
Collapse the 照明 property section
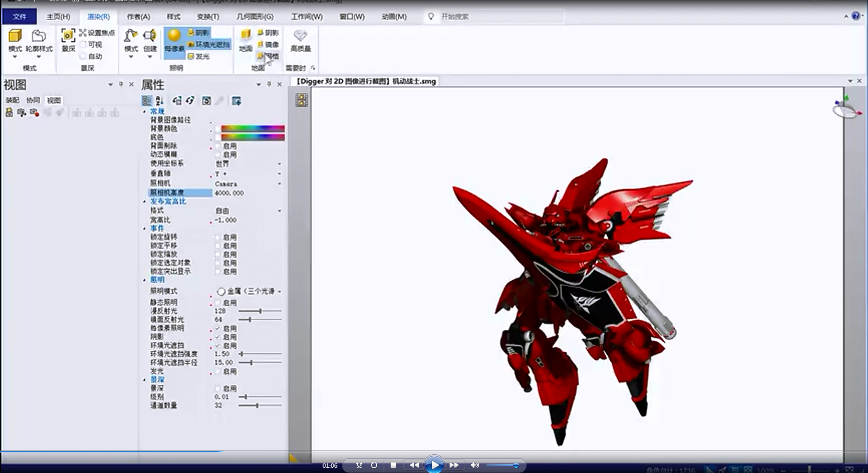click(x=144, y=280)
